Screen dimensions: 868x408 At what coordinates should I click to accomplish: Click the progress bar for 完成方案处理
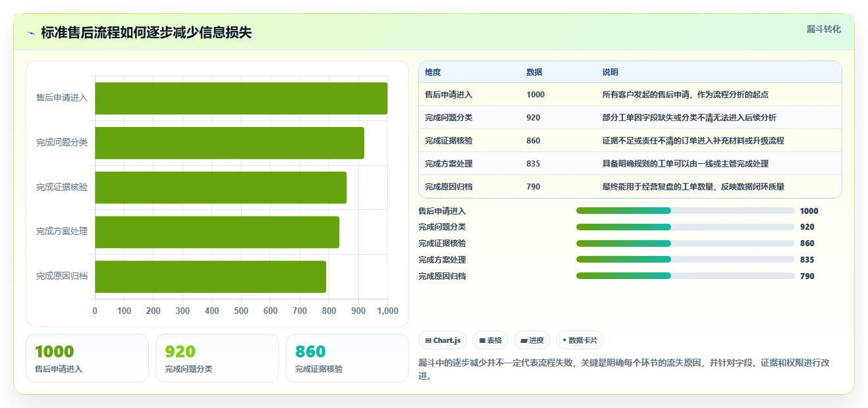point(685,259)
